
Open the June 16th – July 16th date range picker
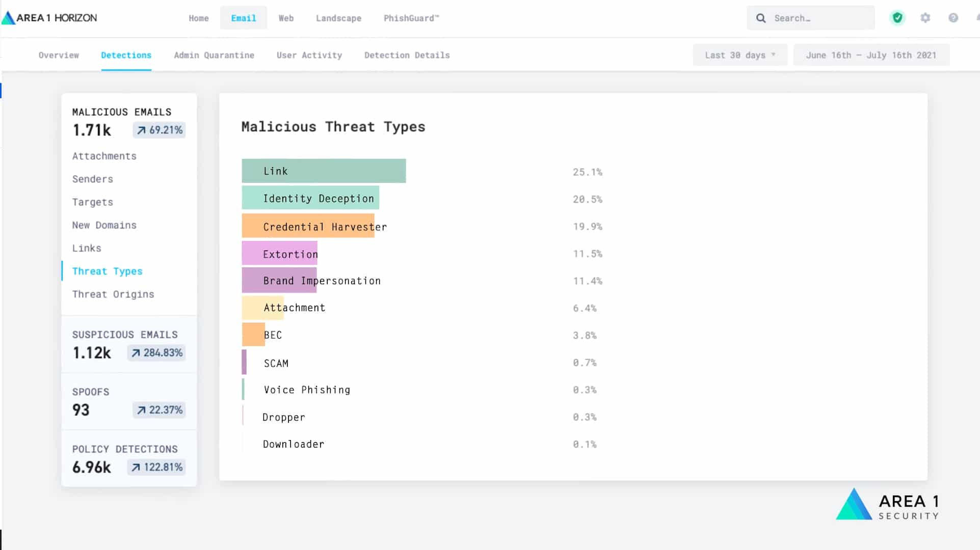click(x=870, y=55)
